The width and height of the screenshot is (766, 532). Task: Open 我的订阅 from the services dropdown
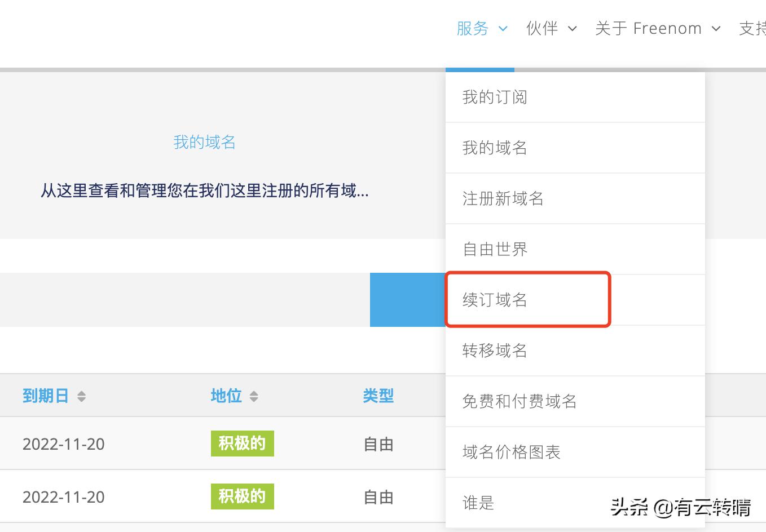pyautogui.click(x=493, y=97)
